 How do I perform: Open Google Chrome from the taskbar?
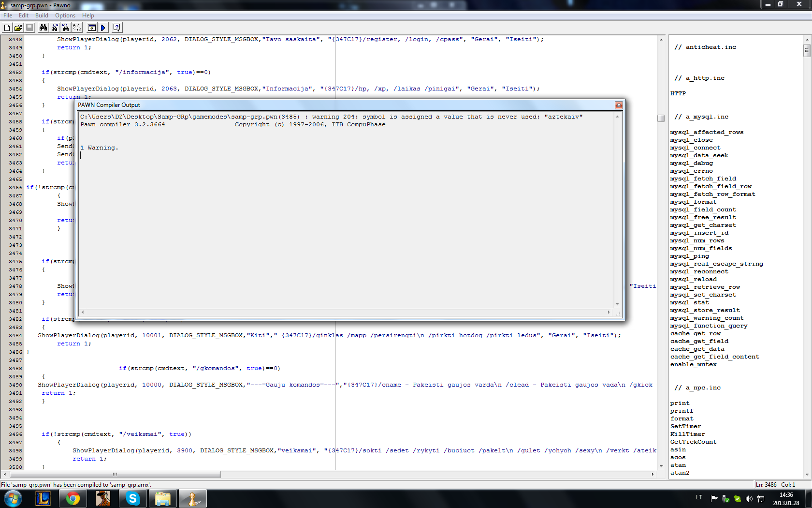pos(73,498)
